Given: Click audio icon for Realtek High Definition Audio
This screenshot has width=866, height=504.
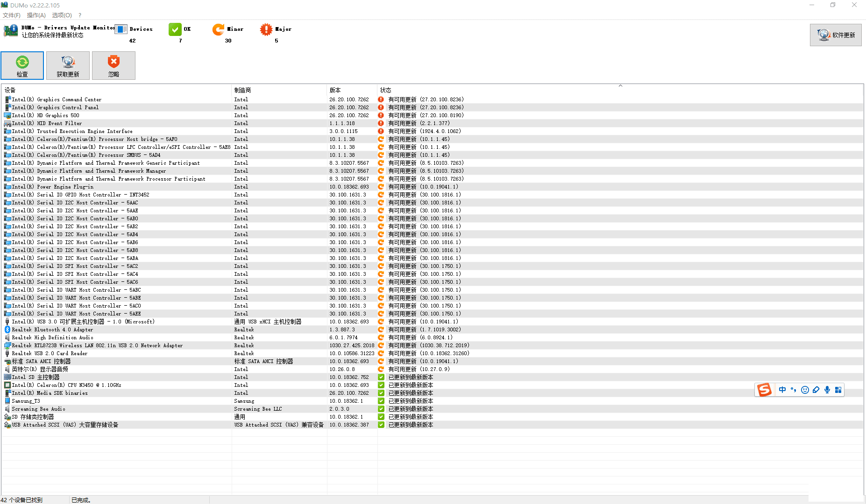Looking at the screenshot, I should [x=7, y=337].
